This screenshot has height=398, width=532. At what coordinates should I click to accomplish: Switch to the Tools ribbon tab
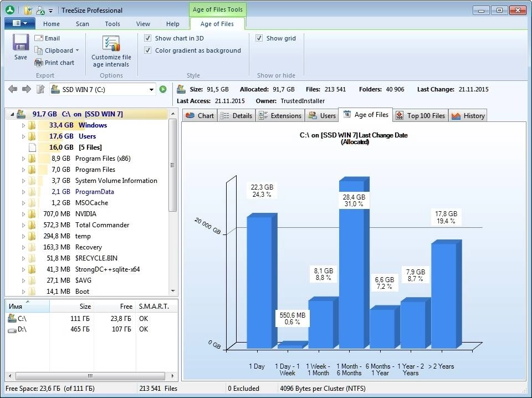click(x=112, y=24)
